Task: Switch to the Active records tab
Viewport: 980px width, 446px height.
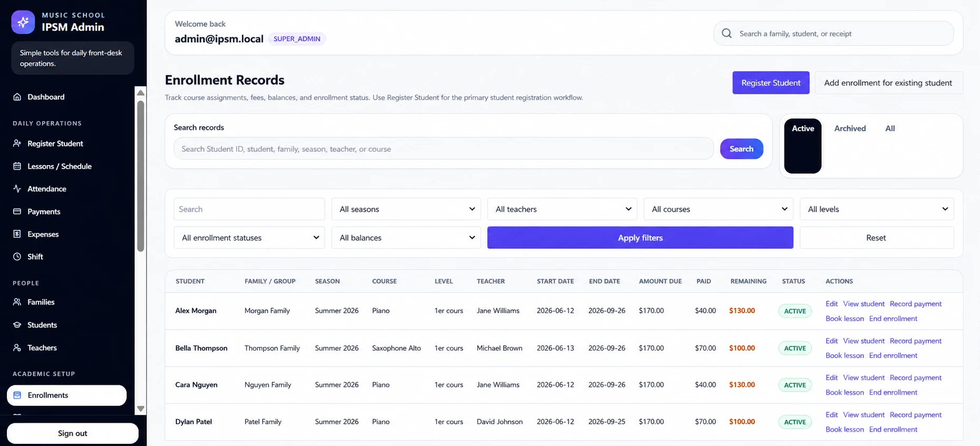Action: click(x=803, y=146)
